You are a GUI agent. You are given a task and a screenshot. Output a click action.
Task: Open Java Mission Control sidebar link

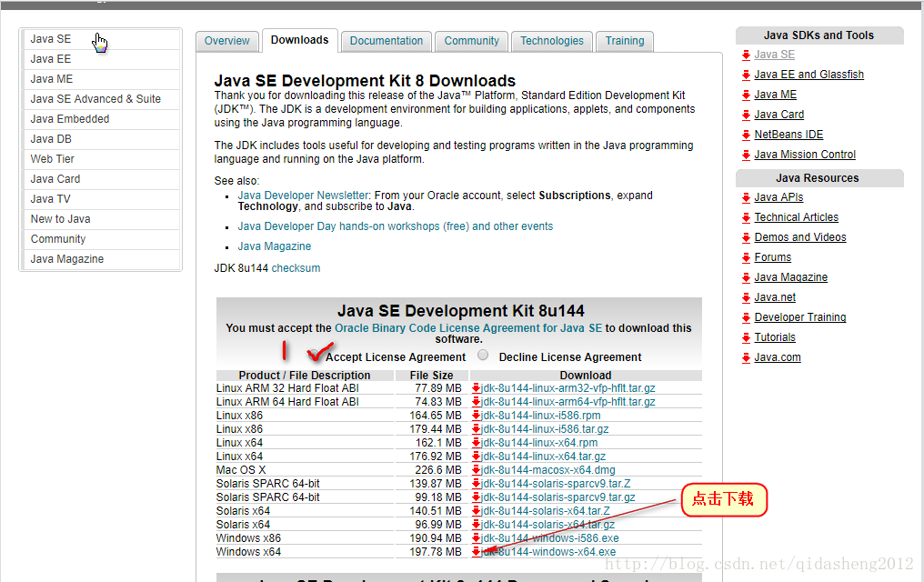point(805,155)
